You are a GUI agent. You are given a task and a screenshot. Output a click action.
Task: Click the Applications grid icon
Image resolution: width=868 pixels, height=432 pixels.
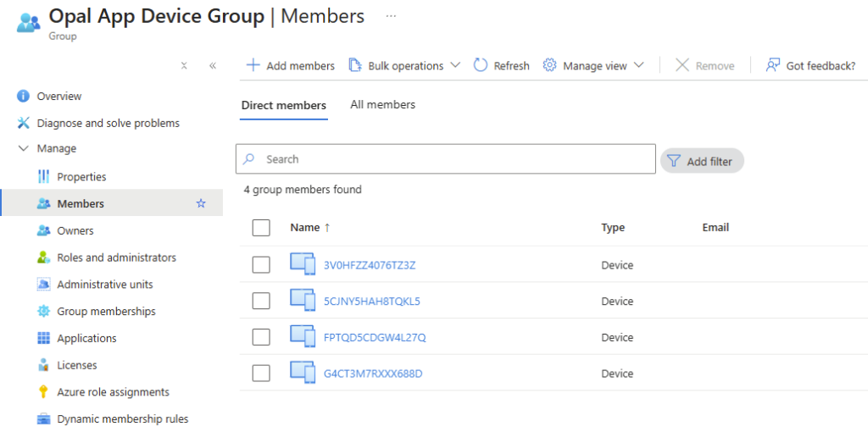[x=44, y=338]
